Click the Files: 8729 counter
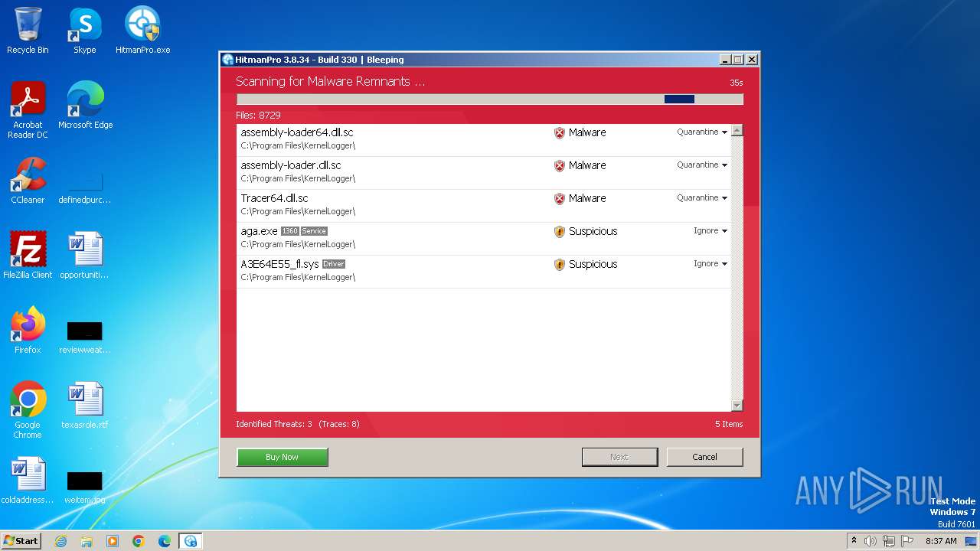The height and width of the screenshot is (551, 980). pyautogui.click(x=258, y=116)
